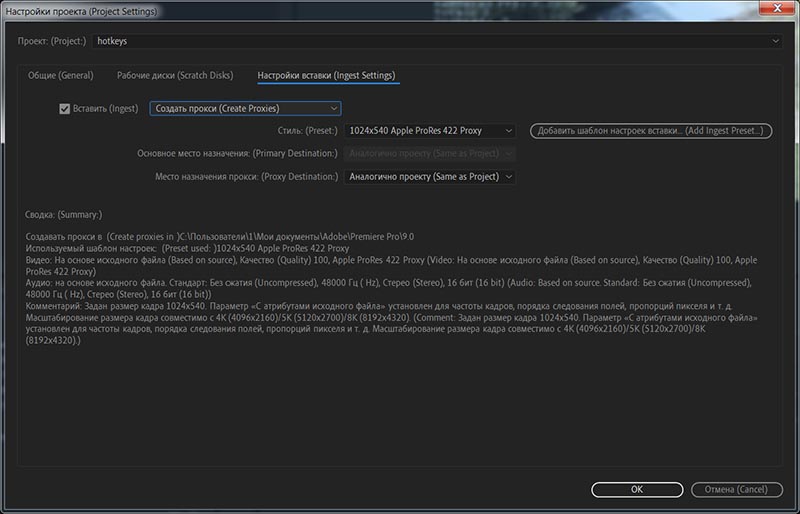The width and height of the screenshot is (800, 514).
Task: Select the Настройки вставки (Ingest Settings) tab
Action: pyautogui.click(x=325, y=76)
